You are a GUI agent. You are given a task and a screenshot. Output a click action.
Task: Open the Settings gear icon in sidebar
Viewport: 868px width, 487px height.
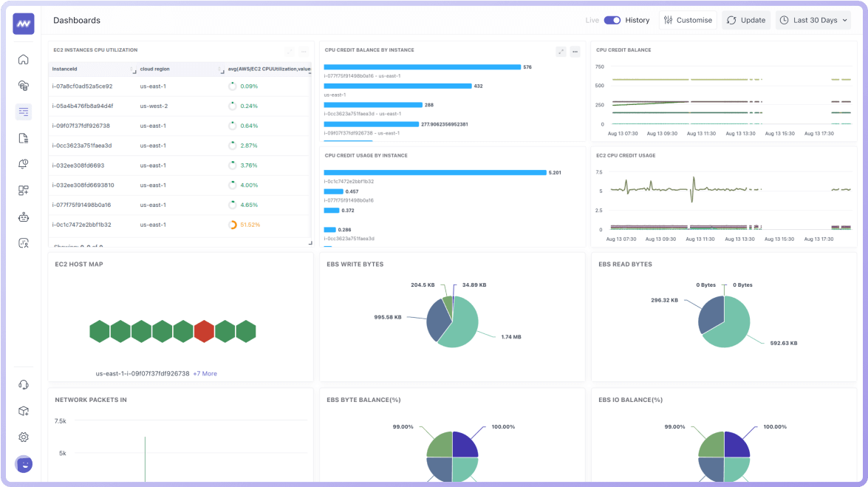23,437
